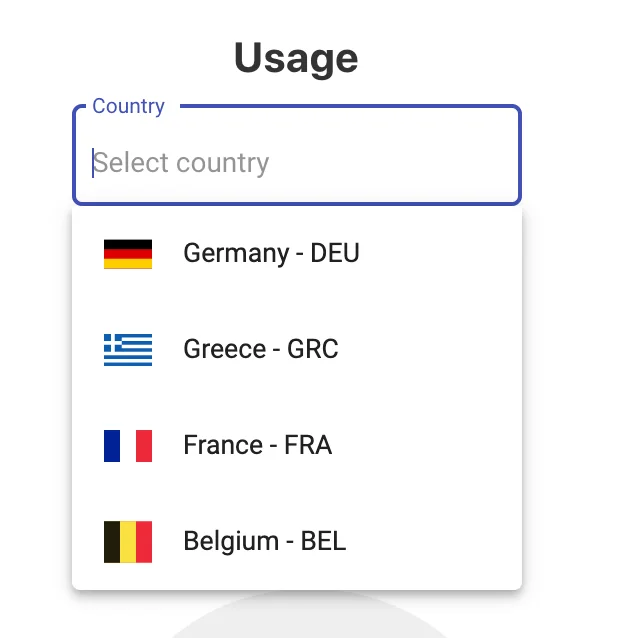Pick the France - FRA option
The image size is (624, 638).
(297, 446)
